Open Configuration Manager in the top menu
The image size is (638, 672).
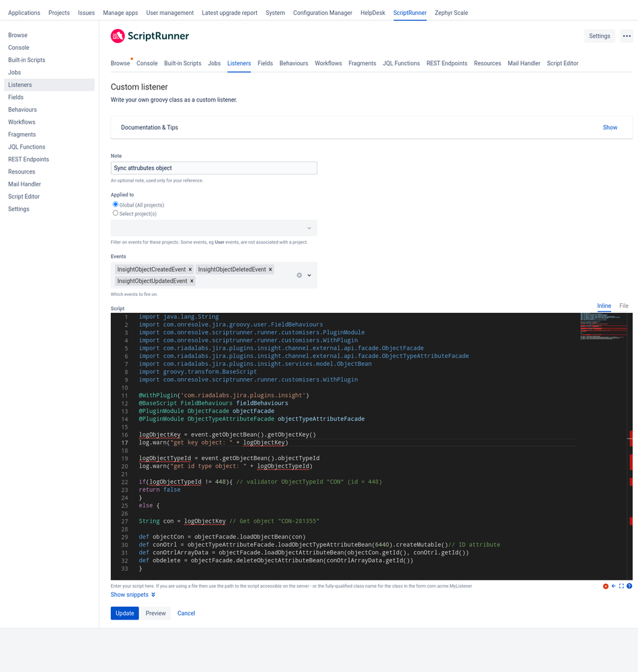[x=323, y=13]
